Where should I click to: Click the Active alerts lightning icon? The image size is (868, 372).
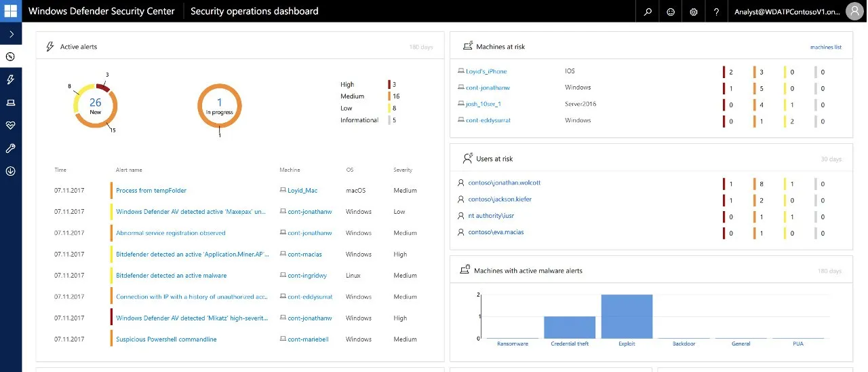point(50,47)
